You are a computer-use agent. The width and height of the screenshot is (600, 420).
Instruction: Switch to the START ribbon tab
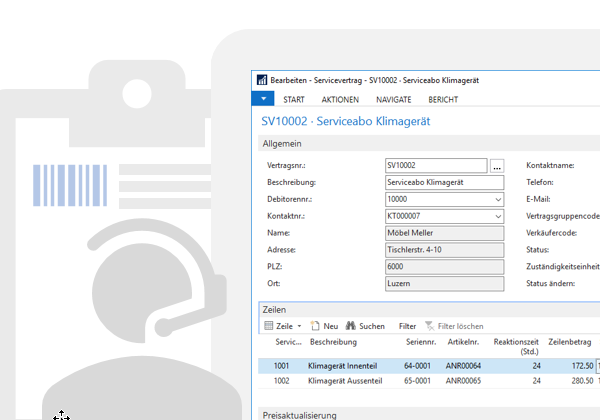(294, 100)
